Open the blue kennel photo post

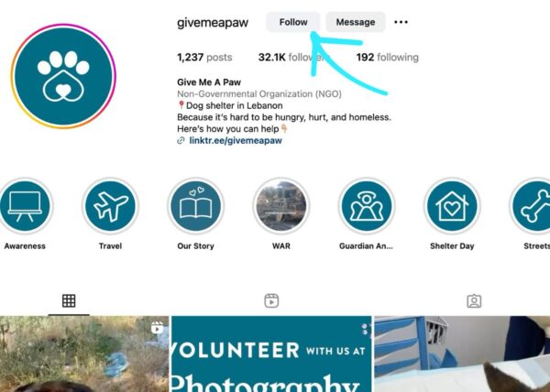(462, 354)
